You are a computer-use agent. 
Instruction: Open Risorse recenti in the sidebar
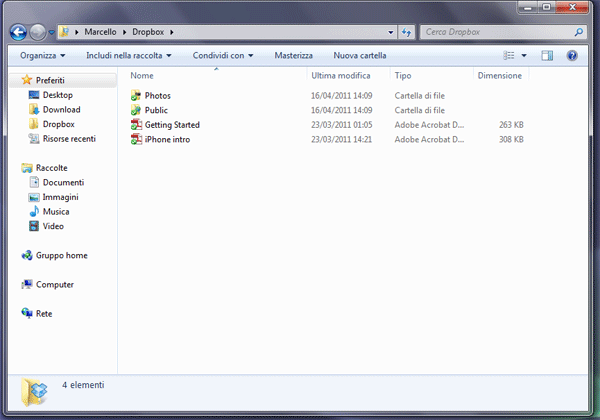tap(69, 138)
